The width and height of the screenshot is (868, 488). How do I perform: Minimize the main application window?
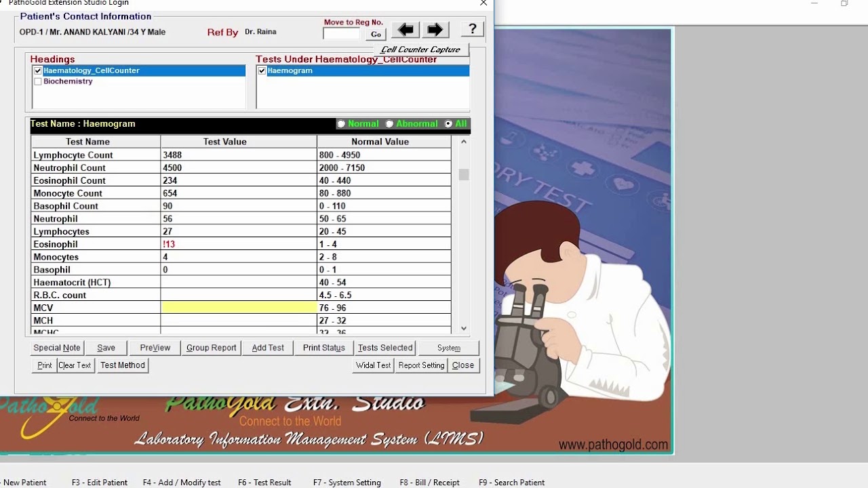pos(814,3)
